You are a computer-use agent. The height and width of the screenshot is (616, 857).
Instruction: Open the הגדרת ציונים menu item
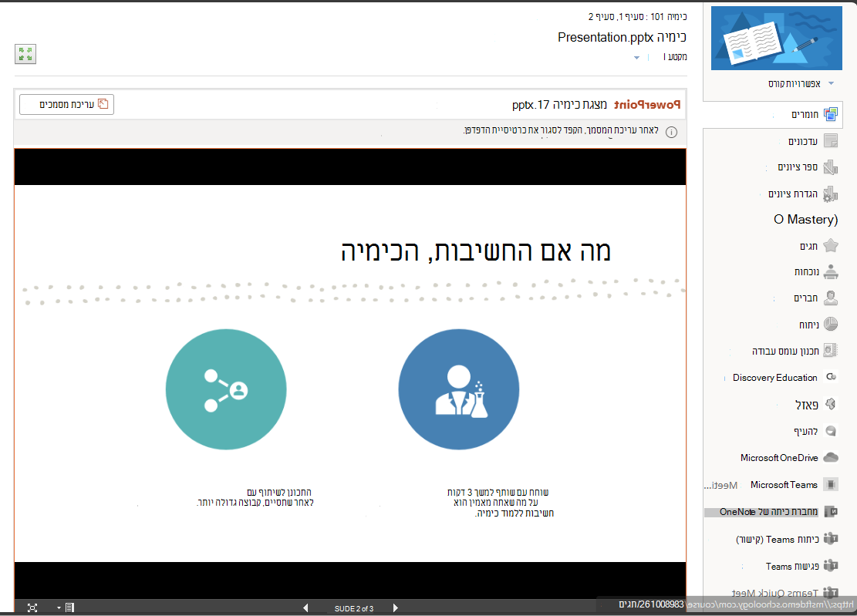click(x=792, y=194)
